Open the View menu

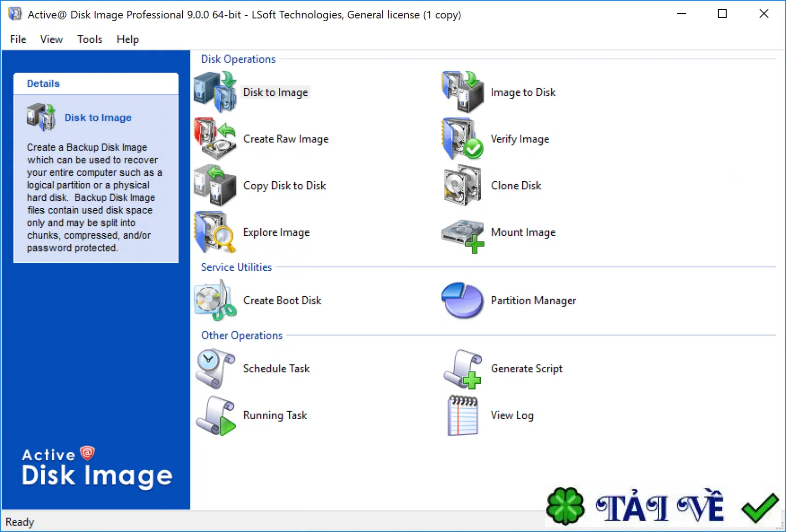tap(52, 39)
